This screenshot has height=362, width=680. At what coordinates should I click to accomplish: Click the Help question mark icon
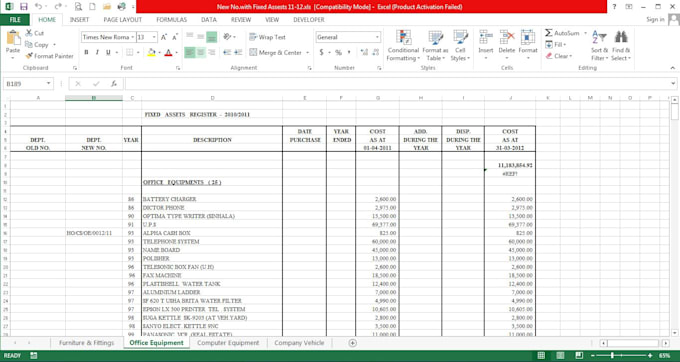tap(614, 7)
